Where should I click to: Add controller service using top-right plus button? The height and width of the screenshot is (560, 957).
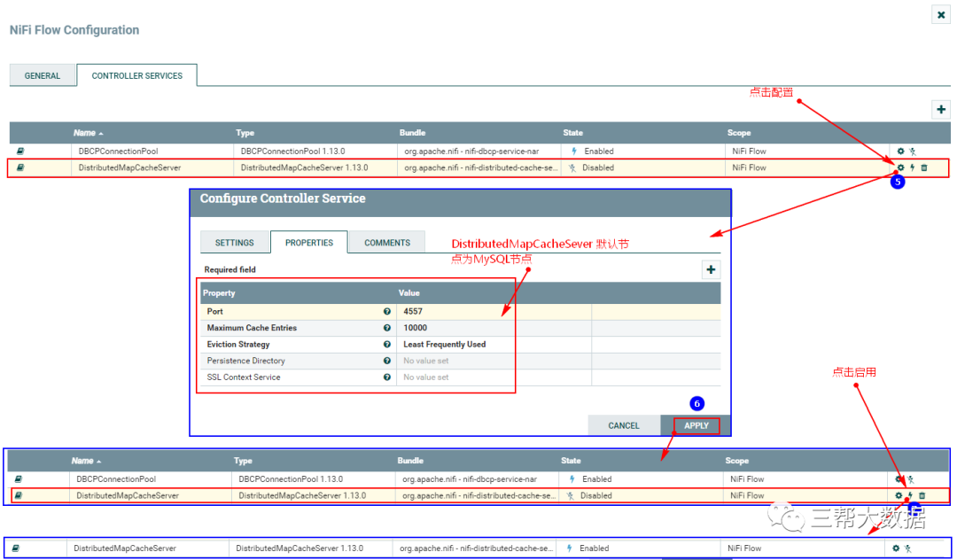940,109
